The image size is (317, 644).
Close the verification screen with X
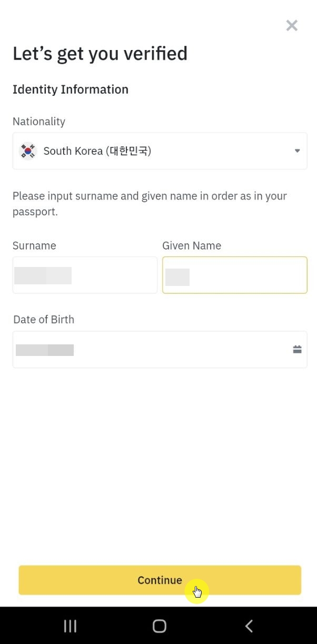[292, 25]
